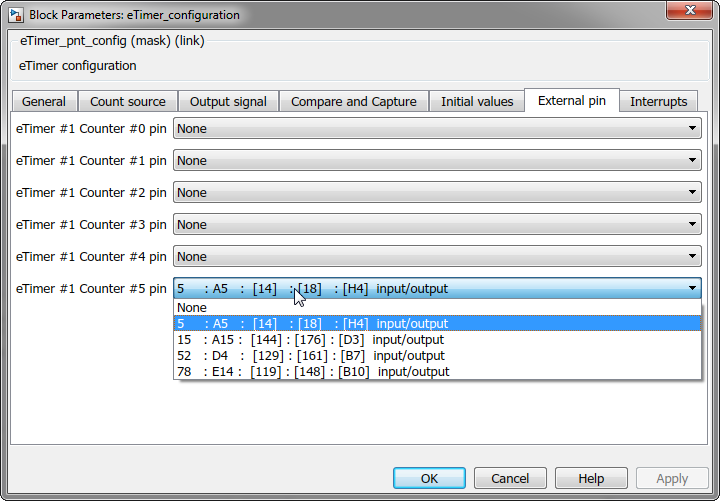
Task: Expand the Counter #1 pin dropdown
Action: pos(437,160)
